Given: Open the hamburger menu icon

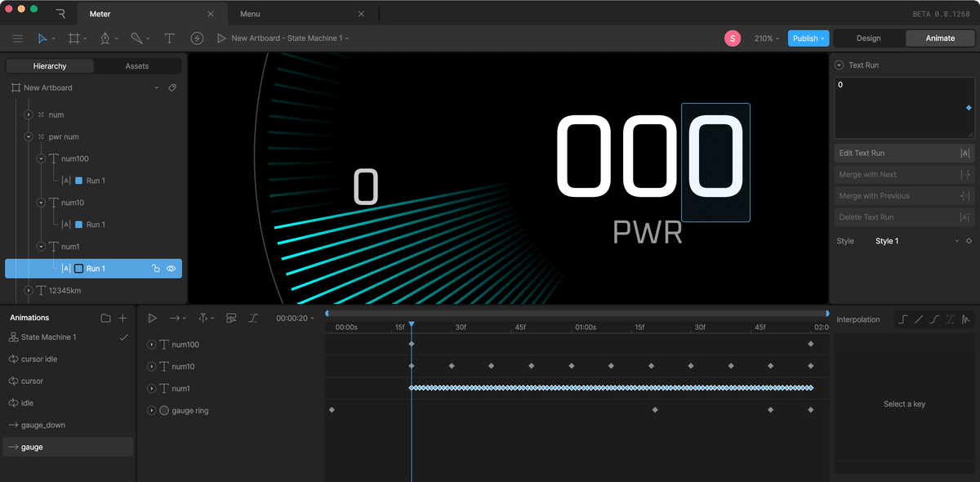Looking at the screenshot, I should click(x=17, y=38).
